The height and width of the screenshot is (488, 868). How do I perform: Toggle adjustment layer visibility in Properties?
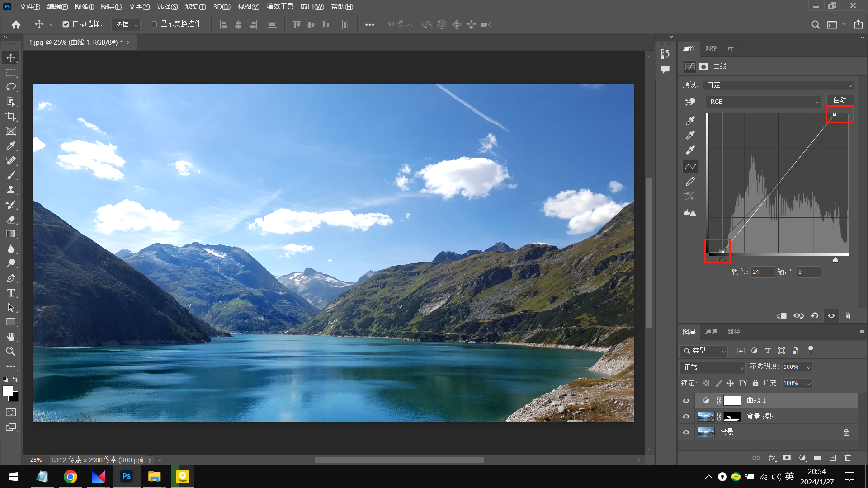click(x=831, y=316)
